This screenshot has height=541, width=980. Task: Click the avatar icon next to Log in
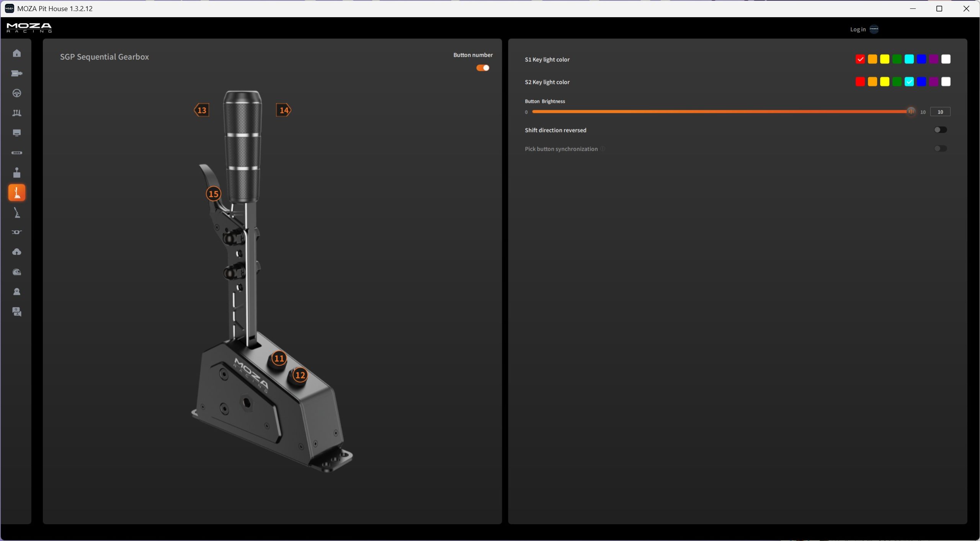click(874, 29)
